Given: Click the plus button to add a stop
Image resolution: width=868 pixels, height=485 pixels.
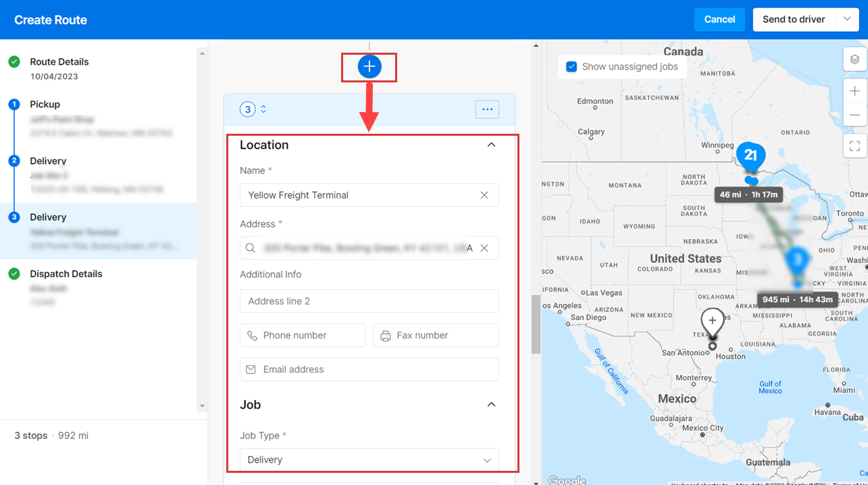Looking at the screenshot, I should pyautogui.click(x=369, y=67).
